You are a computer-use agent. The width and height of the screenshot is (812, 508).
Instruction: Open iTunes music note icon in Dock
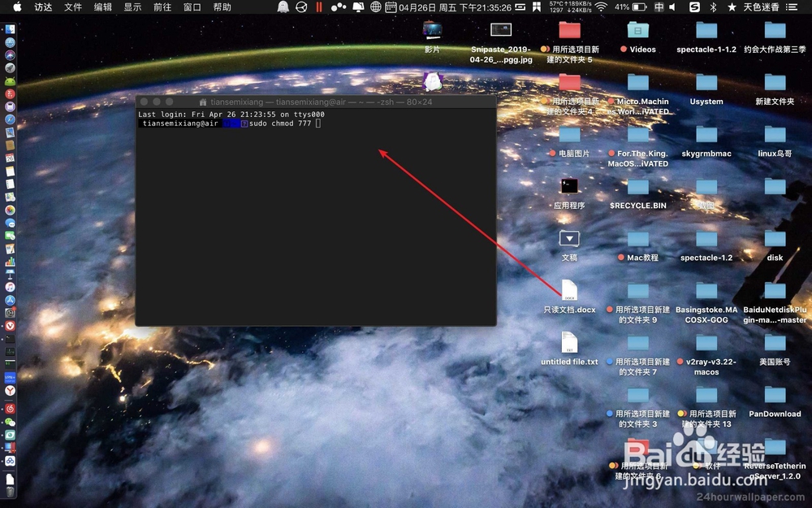pos(10,287)
